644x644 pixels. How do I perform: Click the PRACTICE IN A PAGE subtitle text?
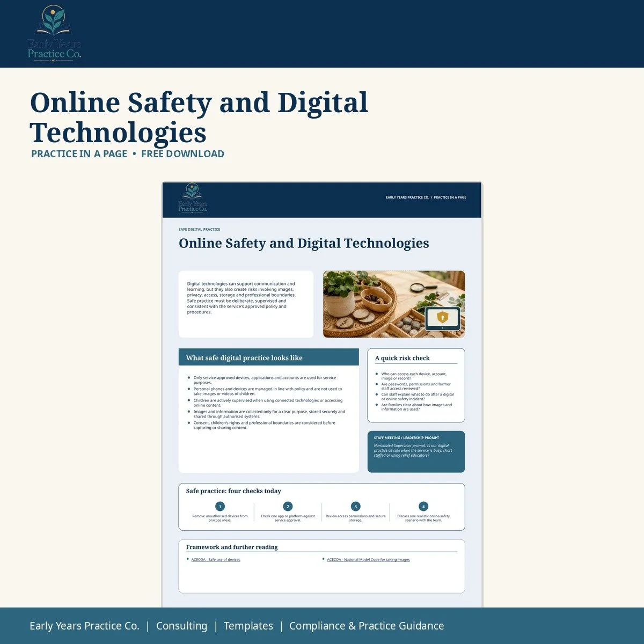click(x=79, y=154)
